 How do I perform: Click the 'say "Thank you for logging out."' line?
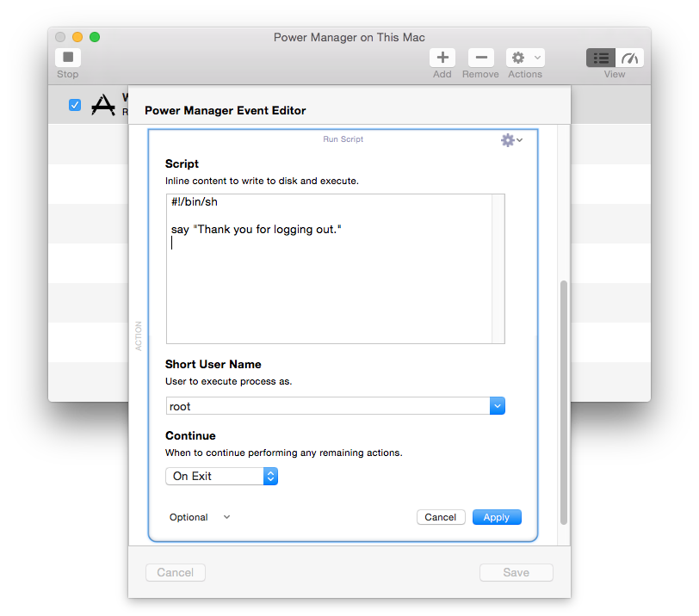pos(256,229)
